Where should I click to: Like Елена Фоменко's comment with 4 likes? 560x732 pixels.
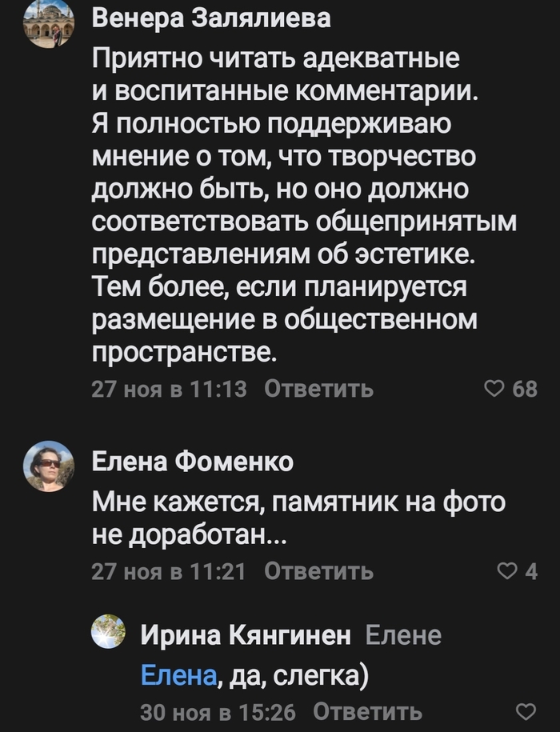pyautogui.click(x=507, y=571)
